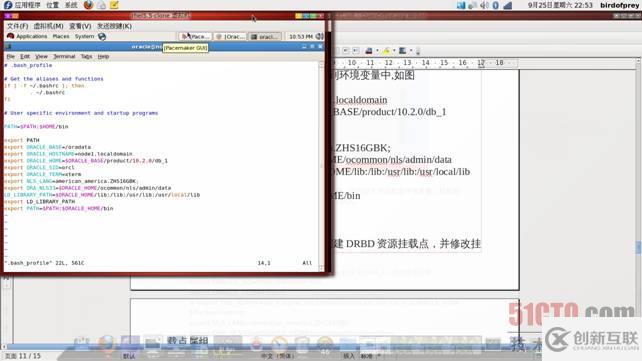This screenshot has height=361, width=642.
Task: Open the VM window 文件(F) menu
Action: click(17, 26)
